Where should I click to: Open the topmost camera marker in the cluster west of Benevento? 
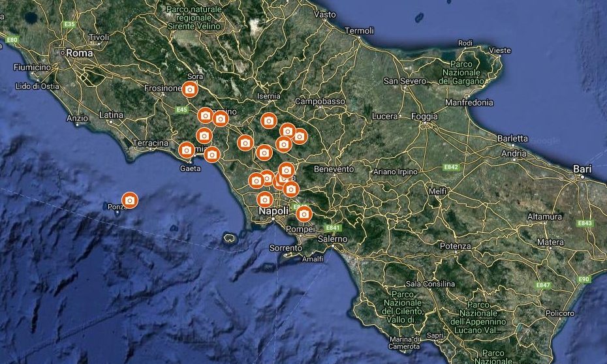click(287, 170)
